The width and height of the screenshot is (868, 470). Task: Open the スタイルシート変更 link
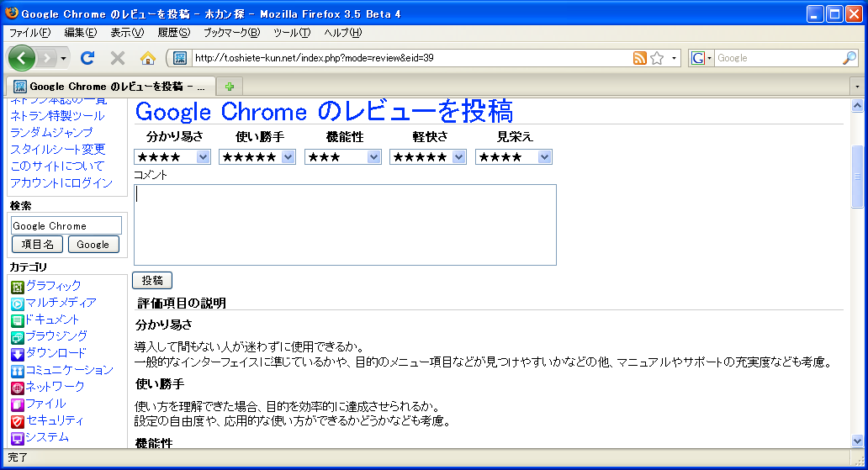[57, 149]
